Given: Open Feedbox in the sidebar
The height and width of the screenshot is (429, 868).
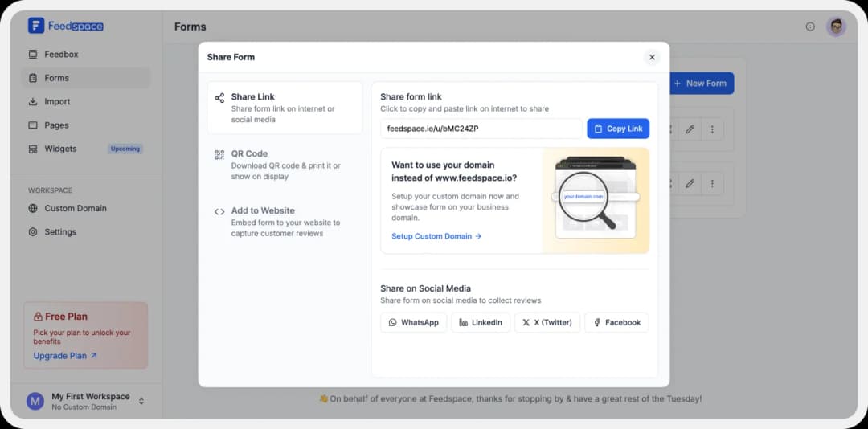Looking at the screenshot, I should coord(86,55).
